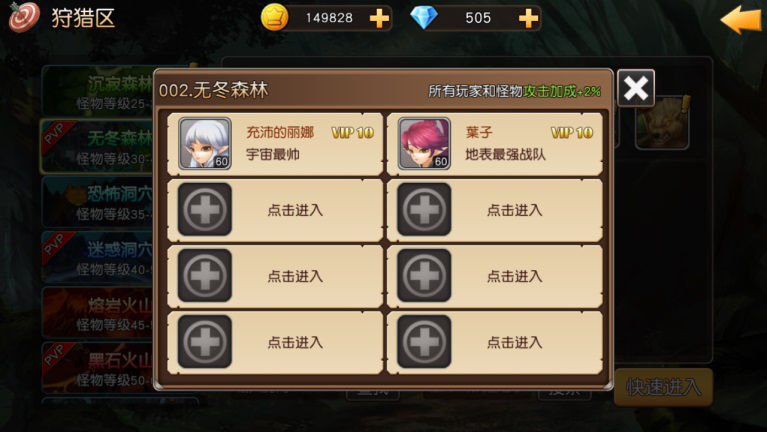Tap 点击进入 in third-row right slot

[515, 276]
